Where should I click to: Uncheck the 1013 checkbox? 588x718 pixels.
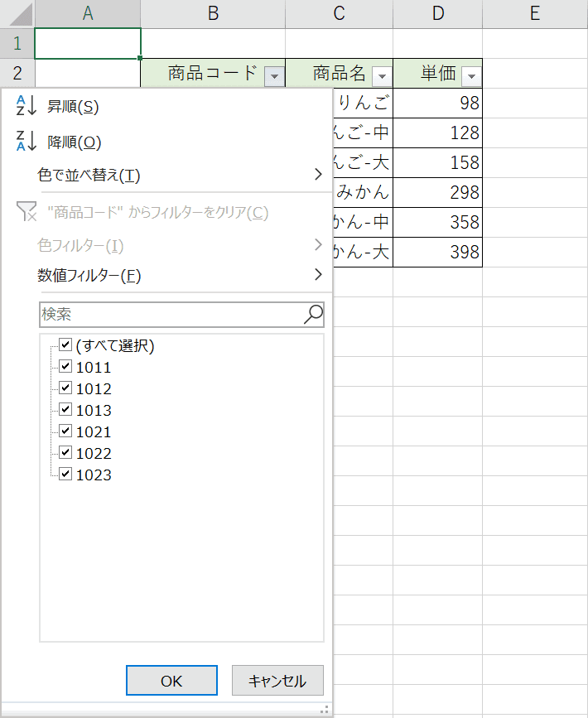point(65,409)
